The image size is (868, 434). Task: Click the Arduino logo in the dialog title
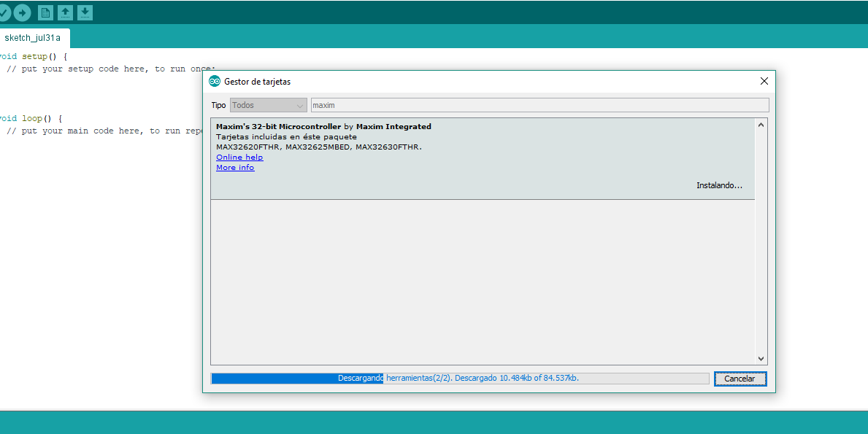click(x=215, y=82)
